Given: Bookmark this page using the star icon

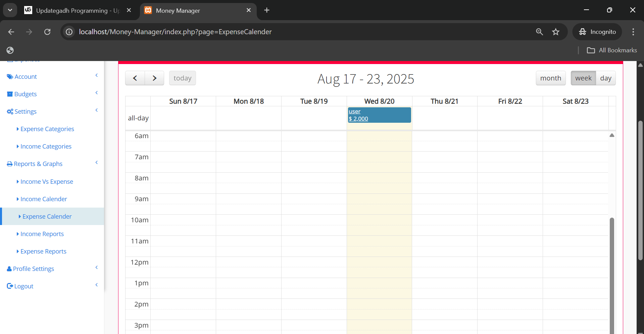Looking at the screenshot, I should click(x=556, y=32).
